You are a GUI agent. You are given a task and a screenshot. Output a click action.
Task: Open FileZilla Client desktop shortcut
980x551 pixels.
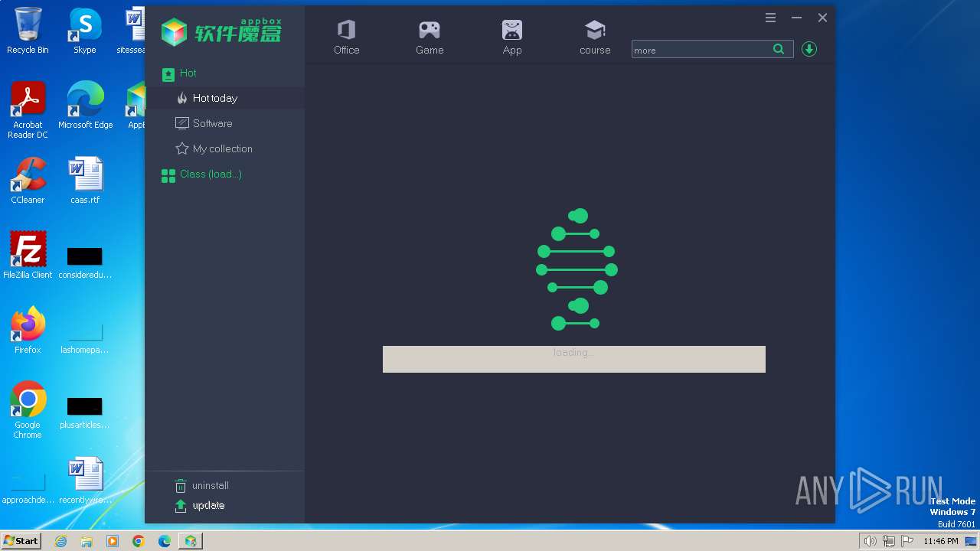pos(28,255)
